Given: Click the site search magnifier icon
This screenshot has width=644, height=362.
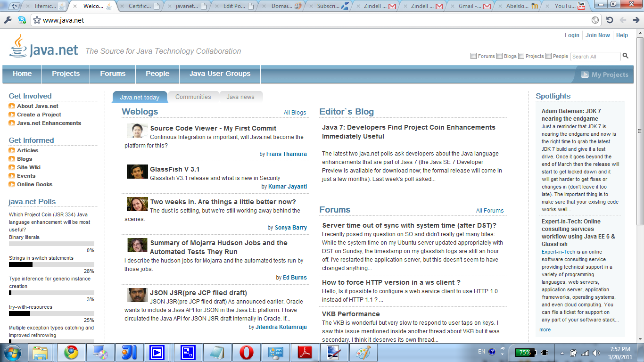Looking at the screenshot, I should coord(626,56).
